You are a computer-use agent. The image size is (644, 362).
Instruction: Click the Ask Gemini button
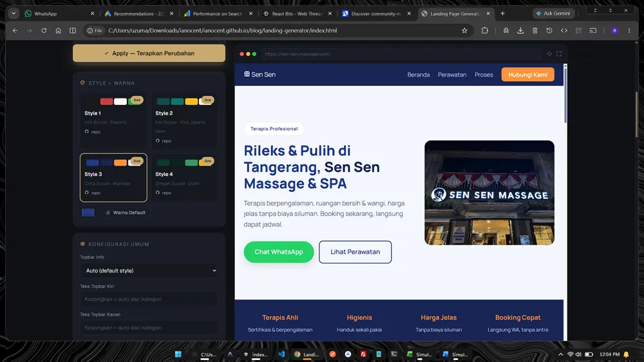(x=553, y=14)
